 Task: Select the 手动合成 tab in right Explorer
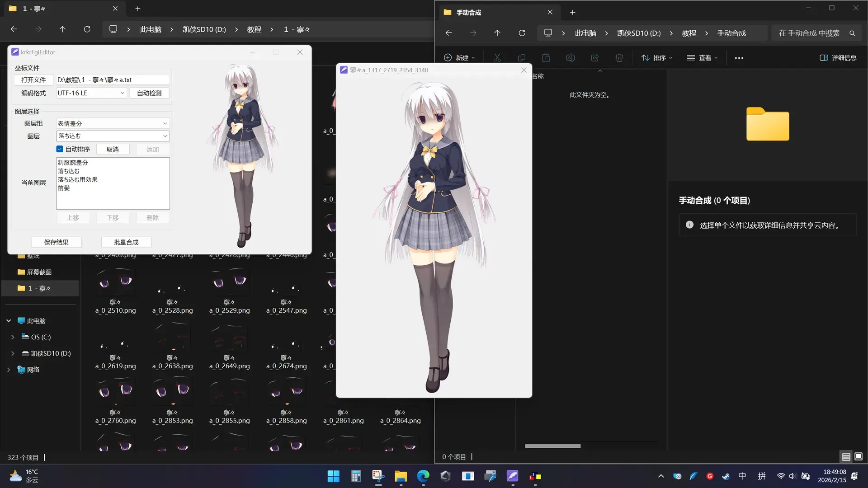click(499, 13)
